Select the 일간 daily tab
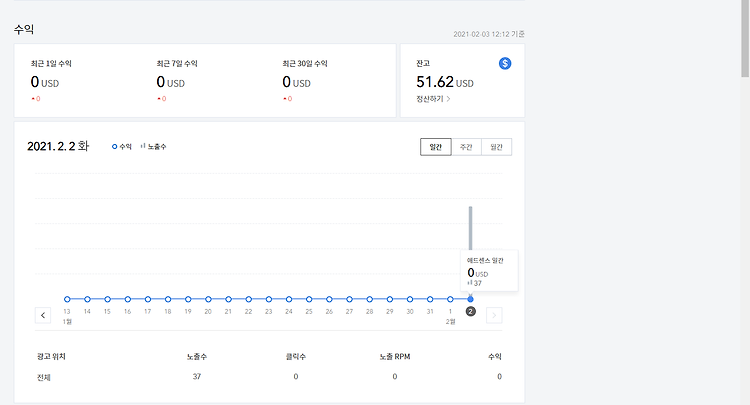The height and width of the screenshot is (405, 750). click(x=435, y=147)
